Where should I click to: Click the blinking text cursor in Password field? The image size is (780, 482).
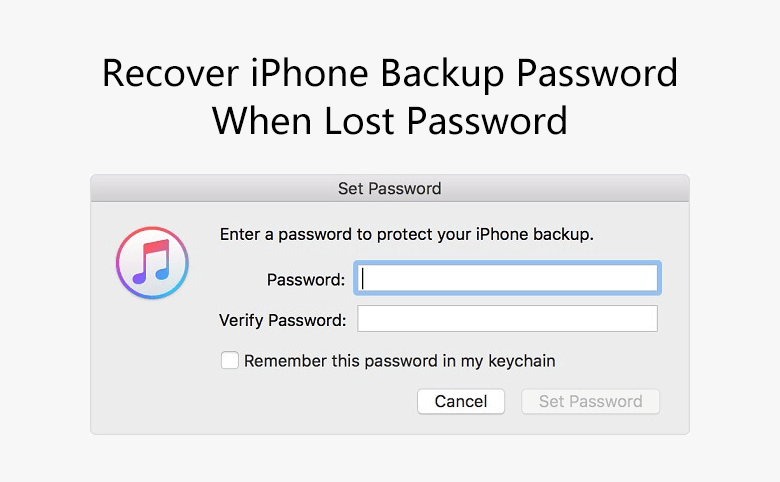[363, 278]
